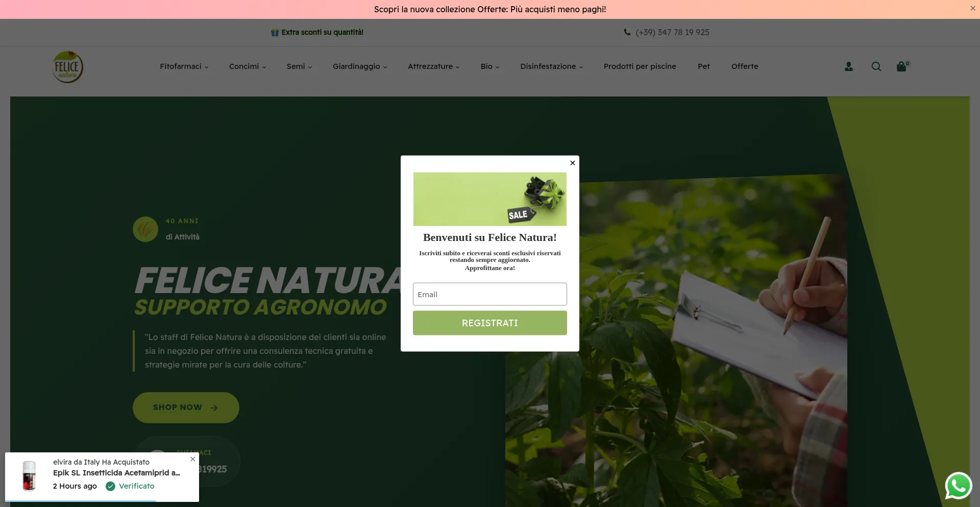The width and height of the screenshot is (980, 507).
Task: Click the '2 Hours ago' timestamp
Action: [x=75, y=486]
